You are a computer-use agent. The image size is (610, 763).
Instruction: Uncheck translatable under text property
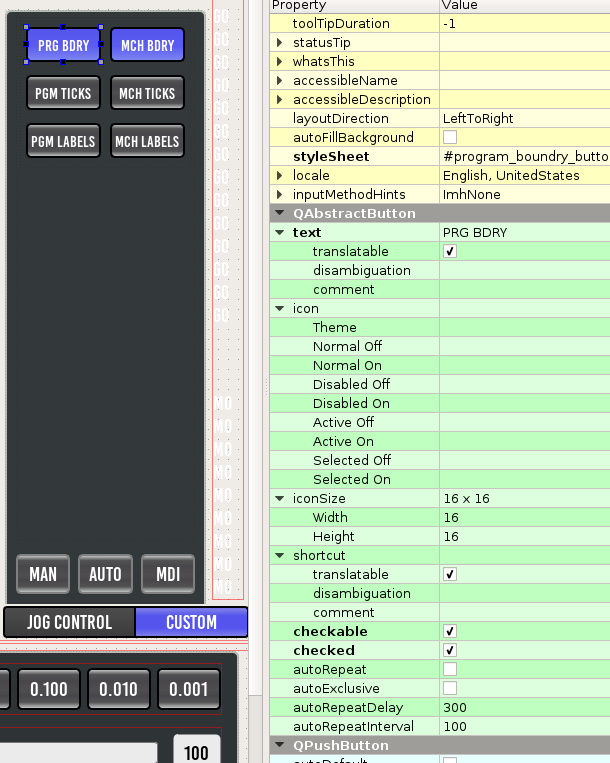(x=450, y=251)
